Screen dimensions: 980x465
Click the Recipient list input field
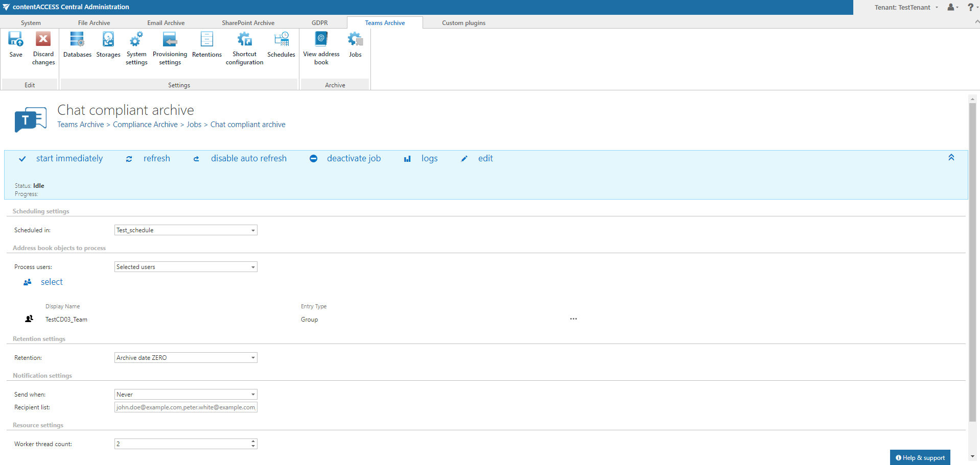click(x=185, y=407)
